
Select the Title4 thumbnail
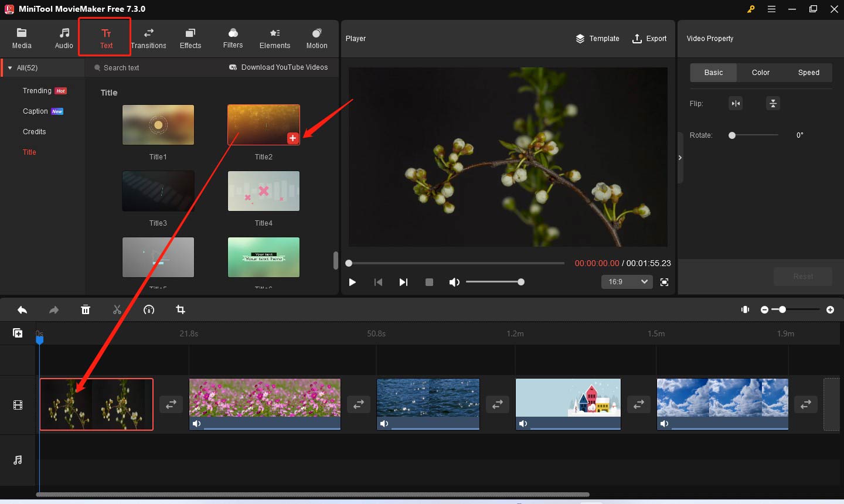264,191
